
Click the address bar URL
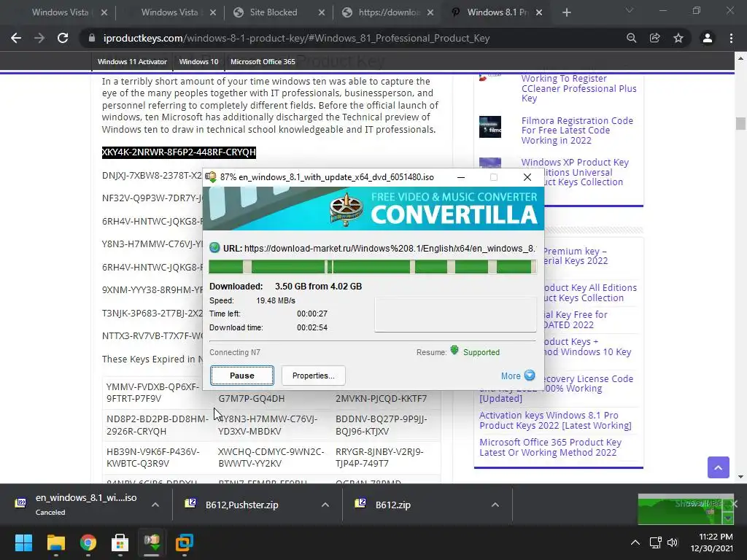coord(296,38)
